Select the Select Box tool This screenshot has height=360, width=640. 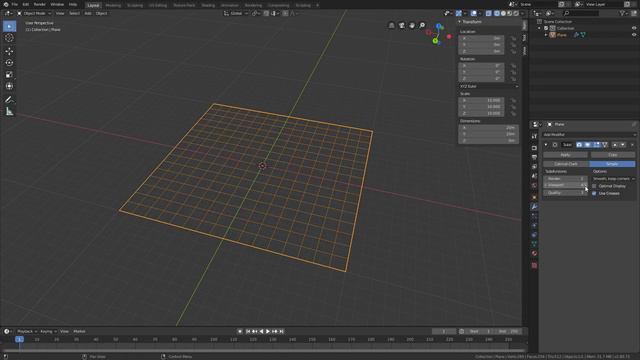coord(9,26)
